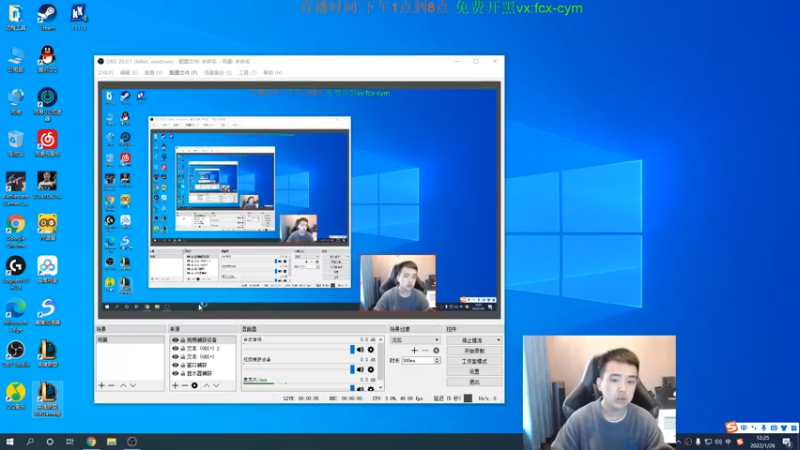Open the Profile menu in OBS
800x450 pixels.
click(183, 73)
